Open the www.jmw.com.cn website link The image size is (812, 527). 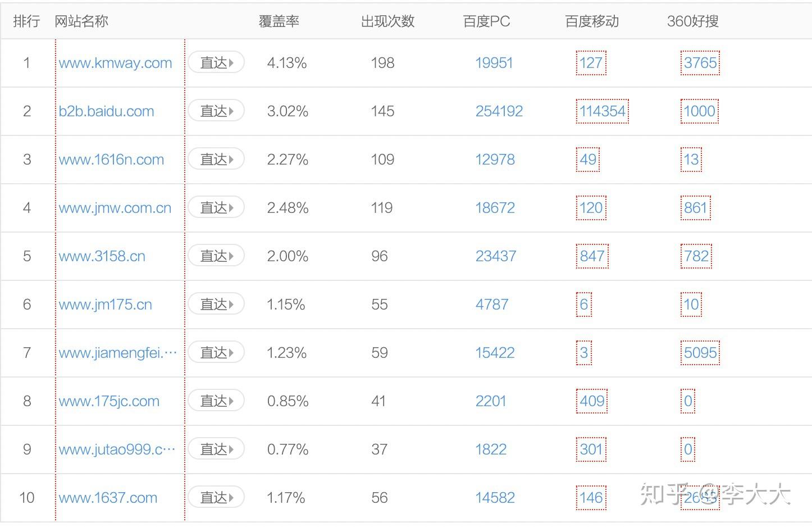click(115, 208)
